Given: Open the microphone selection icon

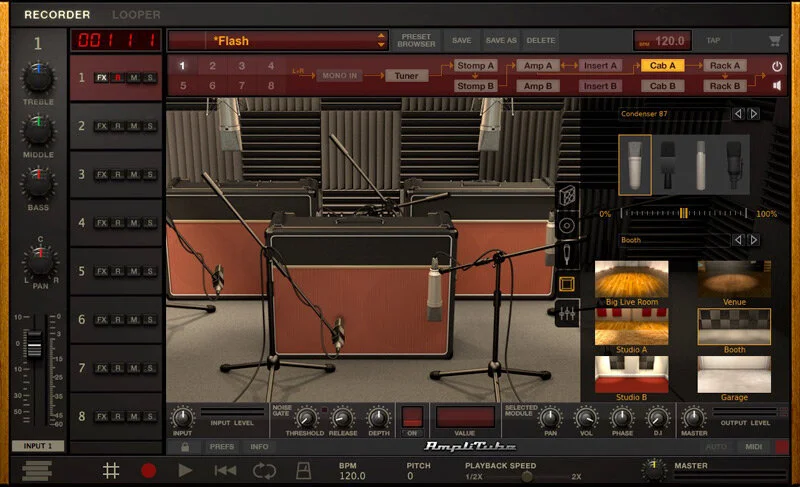Looking at the screenshot, I should pos(567,254).
